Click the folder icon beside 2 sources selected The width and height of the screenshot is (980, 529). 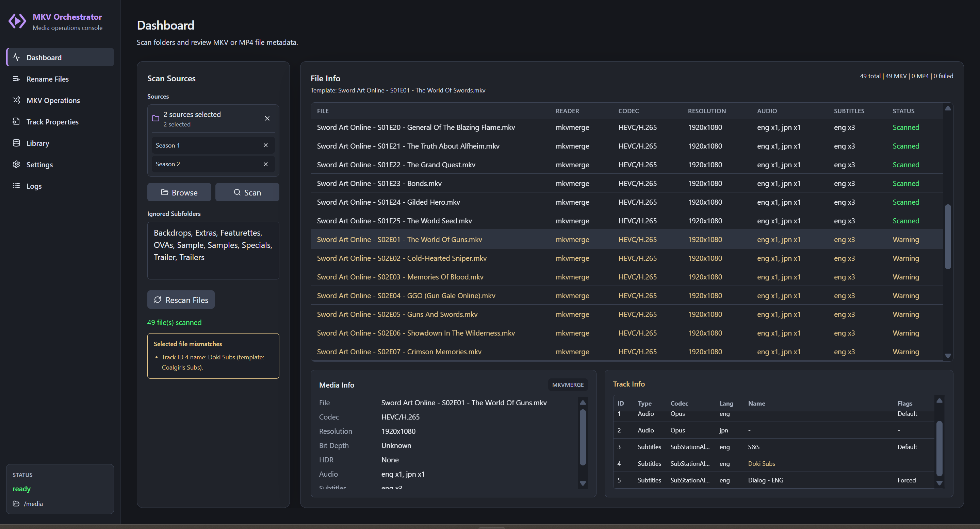pyautogui.click(x=156, y=119)
